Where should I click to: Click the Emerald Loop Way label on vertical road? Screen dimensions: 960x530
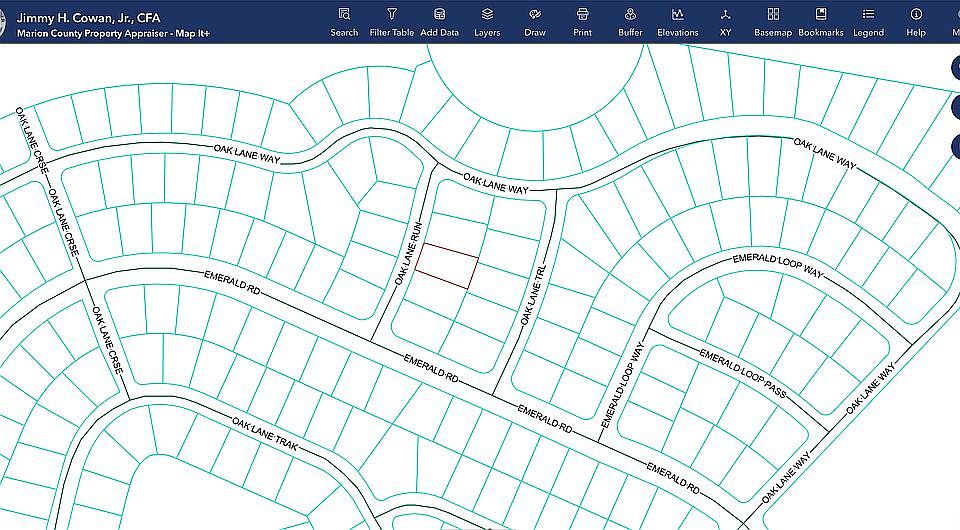tap(623, 385)
